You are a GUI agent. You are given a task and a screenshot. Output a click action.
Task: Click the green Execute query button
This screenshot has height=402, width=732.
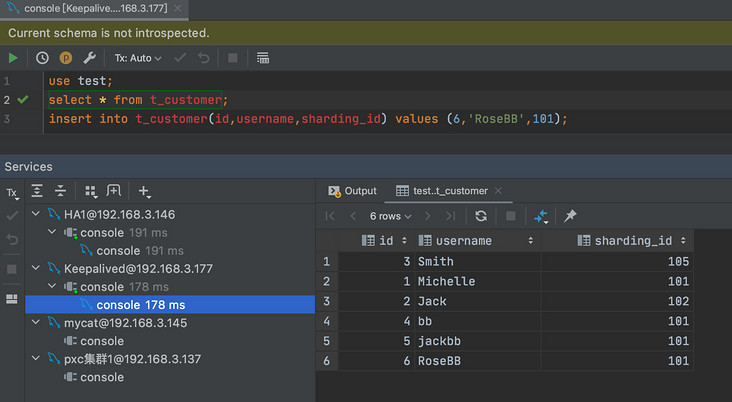(x=13, y=58)
